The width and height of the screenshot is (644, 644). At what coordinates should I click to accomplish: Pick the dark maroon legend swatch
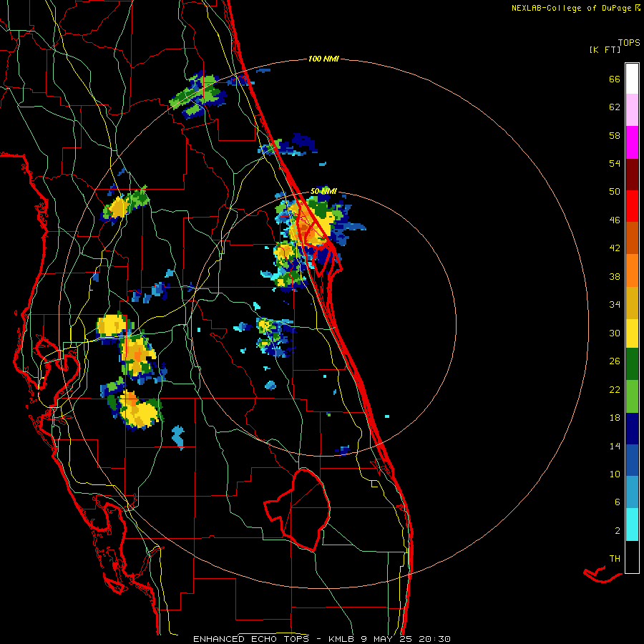[x=632, y=174]
